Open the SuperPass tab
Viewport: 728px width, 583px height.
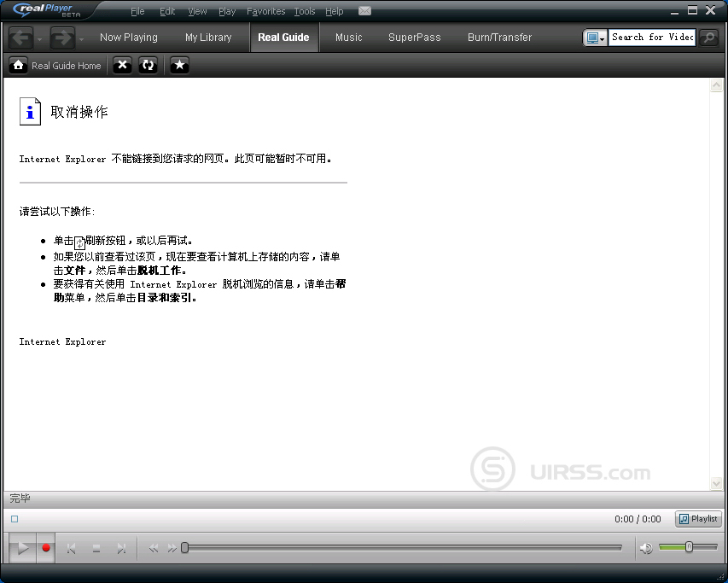pyautogui.click(x=414, y=38)
